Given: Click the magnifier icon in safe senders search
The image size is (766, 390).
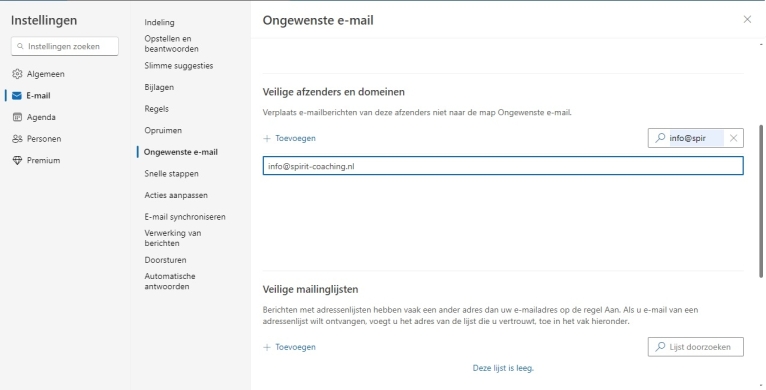Looking at the screenshot, I should (660, 138).
